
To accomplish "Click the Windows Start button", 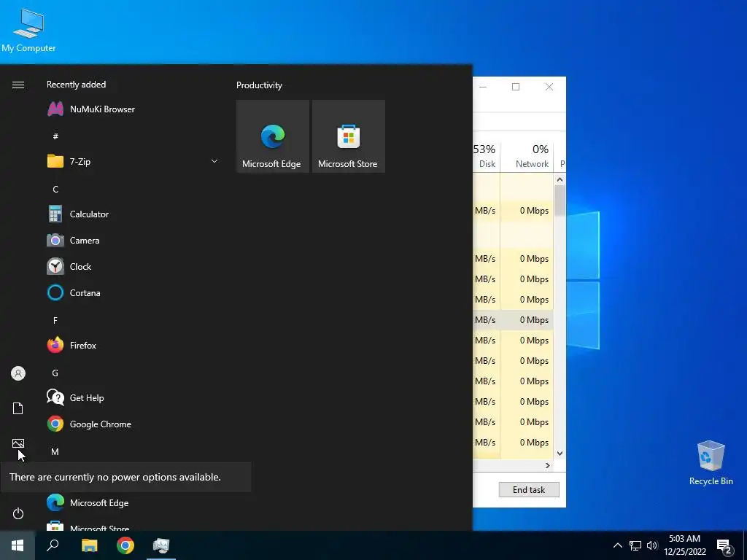I will click(x=18, y=545).
